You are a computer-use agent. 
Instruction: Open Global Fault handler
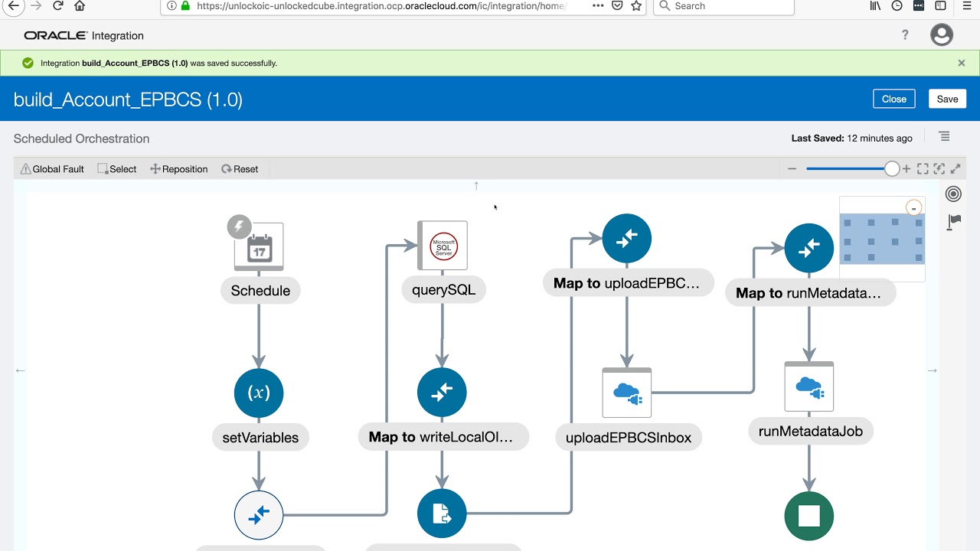52,169
